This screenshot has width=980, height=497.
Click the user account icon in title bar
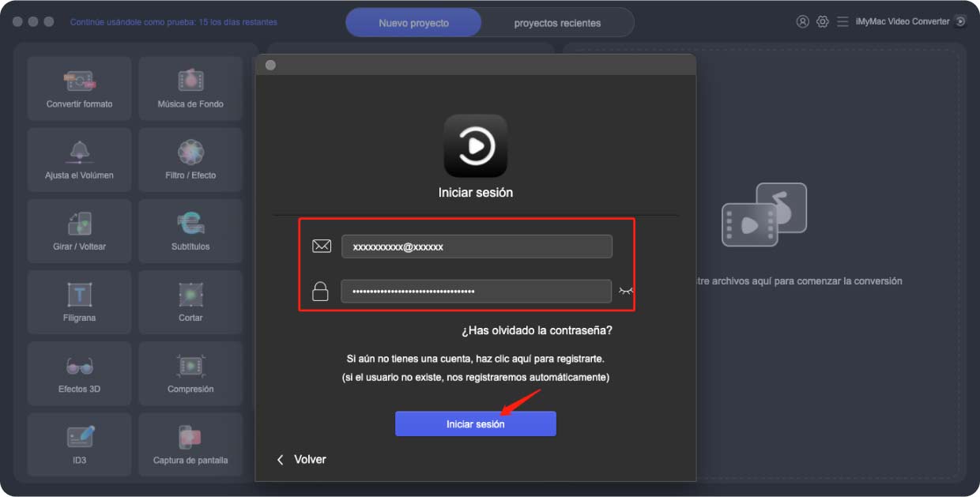click(x=803, y=22)
